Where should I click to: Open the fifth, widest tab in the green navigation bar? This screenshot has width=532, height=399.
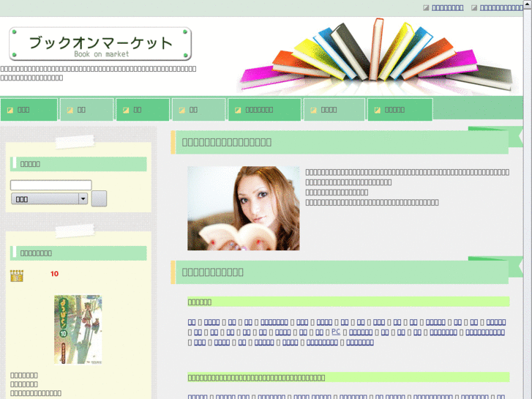265,110
